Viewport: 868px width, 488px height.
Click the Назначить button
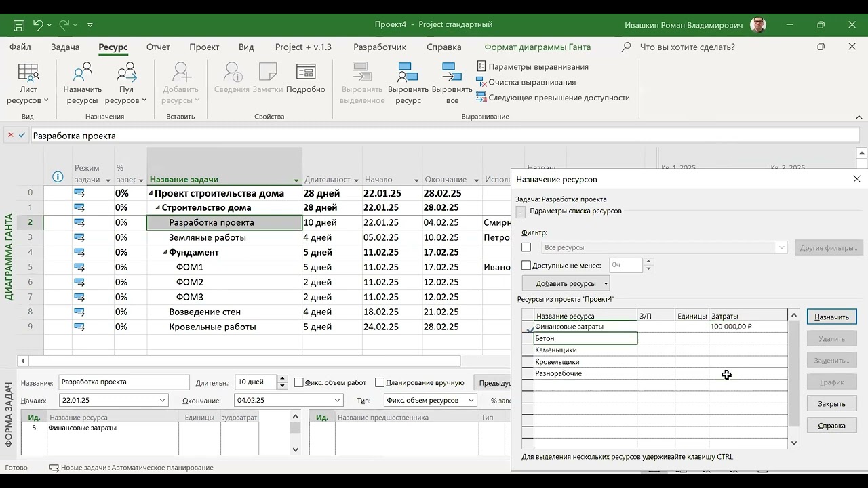pos(831,317)
